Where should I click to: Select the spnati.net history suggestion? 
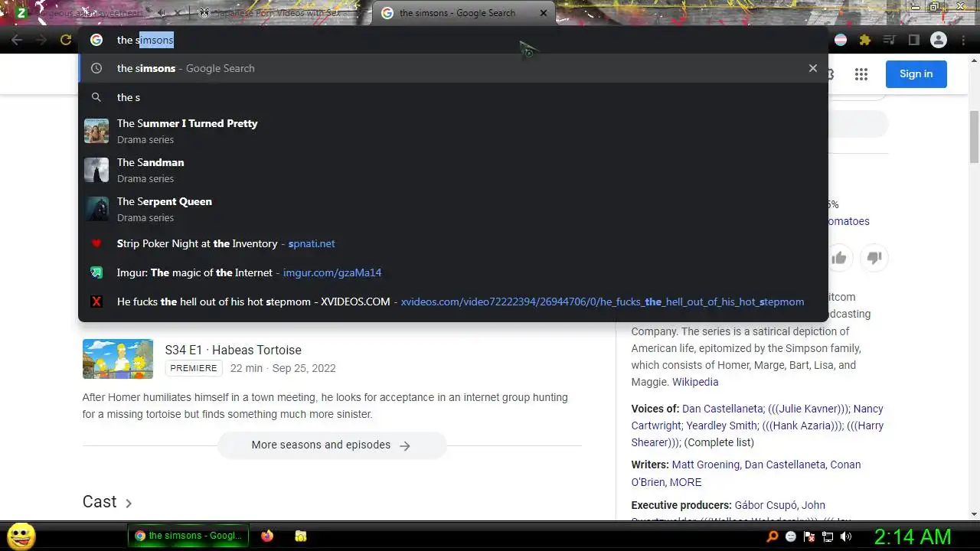[453, 243]
